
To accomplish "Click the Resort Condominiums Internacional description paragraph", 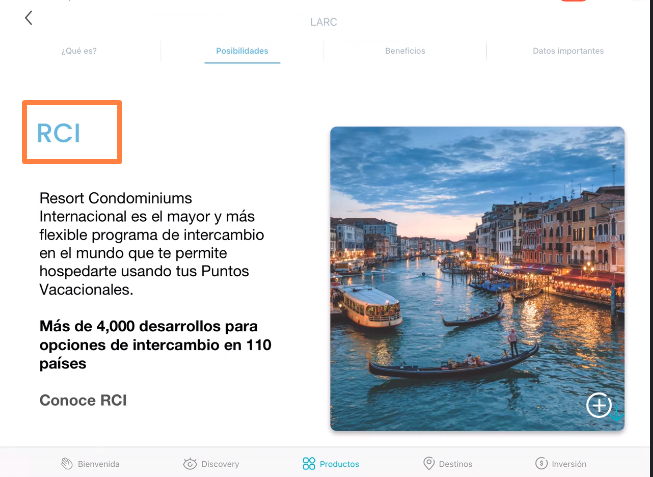I will [152, 244].
